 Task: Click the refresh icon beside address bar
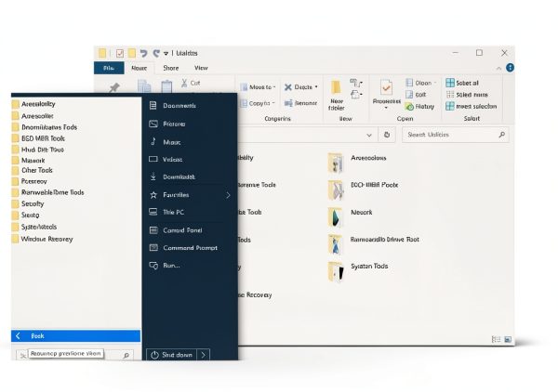pos(387,135)
